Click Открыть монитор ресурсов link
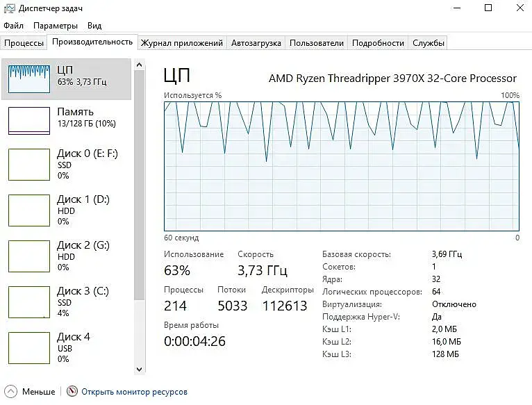 tap(134, 392)
